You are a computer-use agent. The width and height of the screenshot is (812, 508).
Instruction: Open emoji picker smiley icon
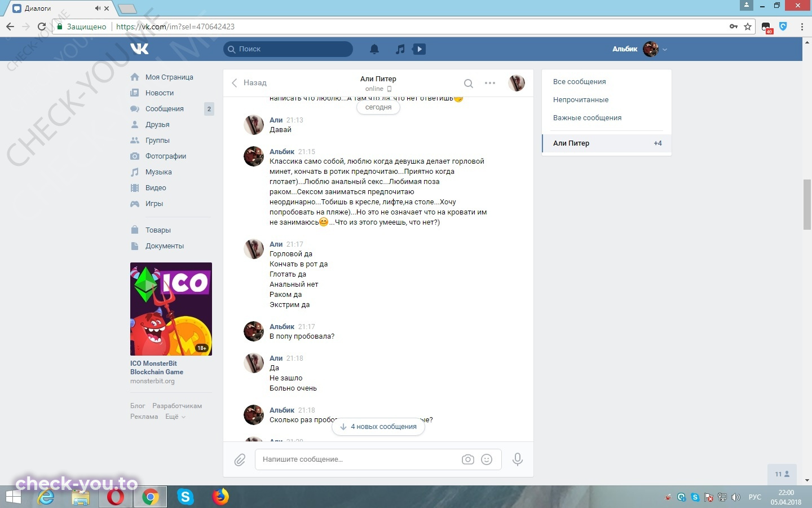point(487,459)
